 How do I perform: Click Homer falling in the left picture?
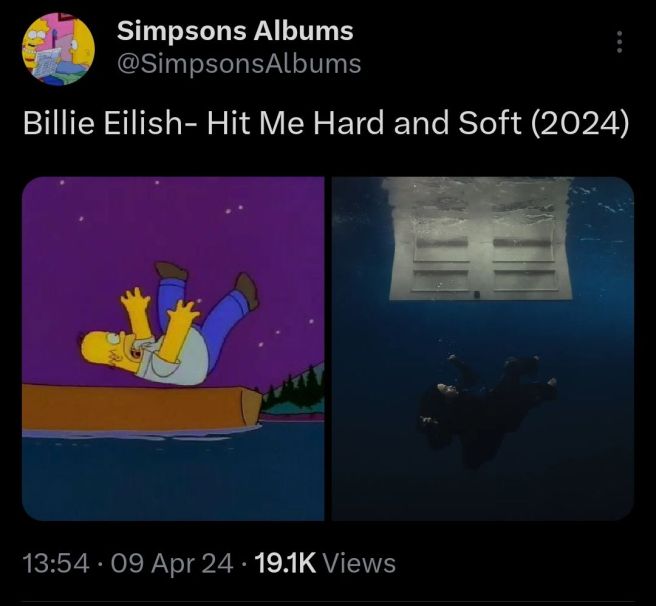pyautogui.click(x=169, y=324)
